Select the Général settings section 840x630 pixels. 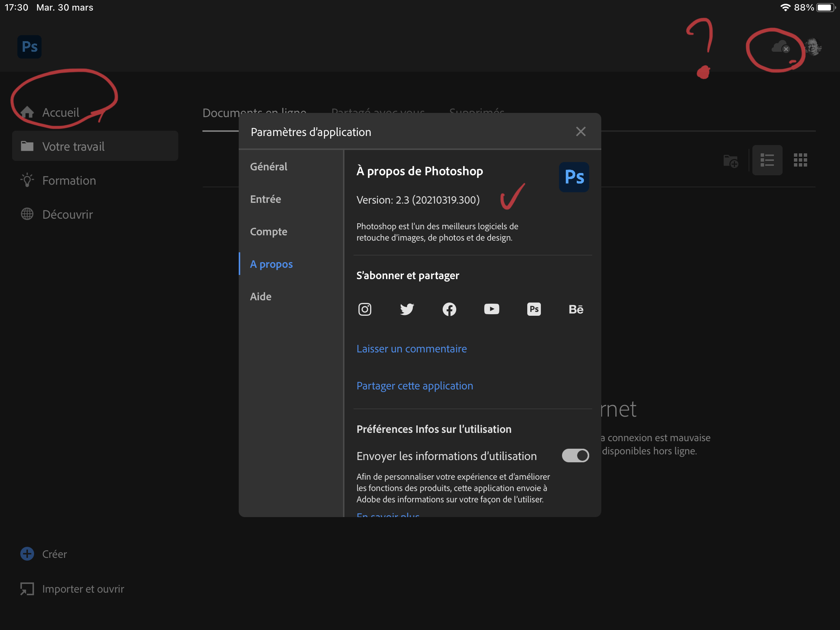(269, 166)
